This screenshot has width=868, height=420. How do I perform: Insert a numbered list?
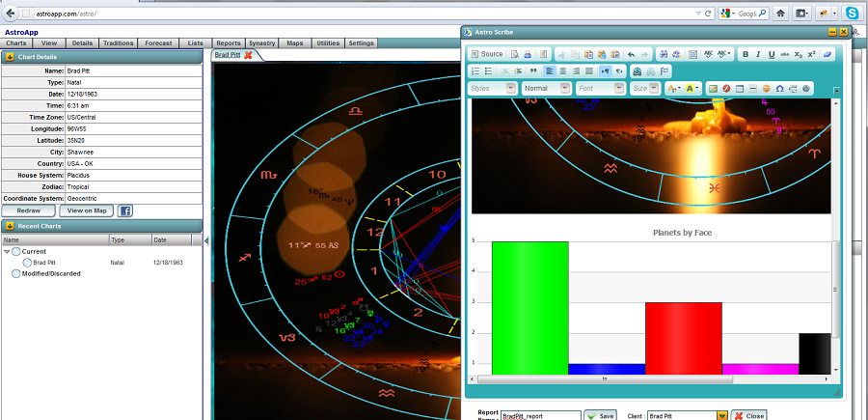(475, 71)
